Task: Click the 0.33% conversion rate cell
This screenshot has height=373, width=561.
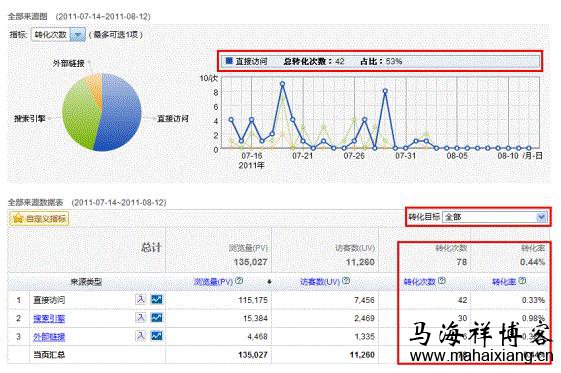Action: pyautogui.click(x=533, y=300)
